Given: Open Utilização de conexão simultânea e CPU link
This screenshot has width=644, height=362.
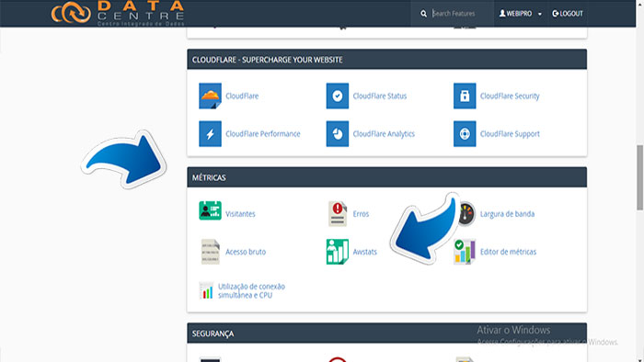Looking at the screenshot, I should tap(251, 290).
